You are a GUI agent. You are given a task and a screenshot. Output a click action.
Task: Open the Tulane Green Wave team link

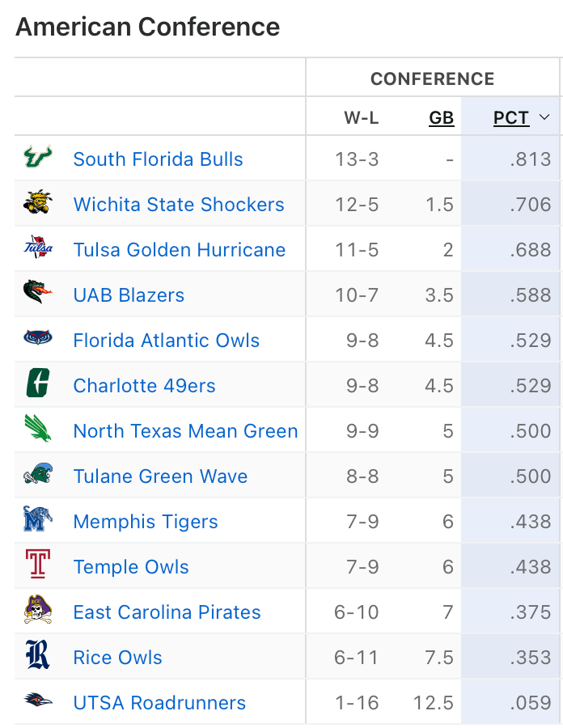point(160,476)
